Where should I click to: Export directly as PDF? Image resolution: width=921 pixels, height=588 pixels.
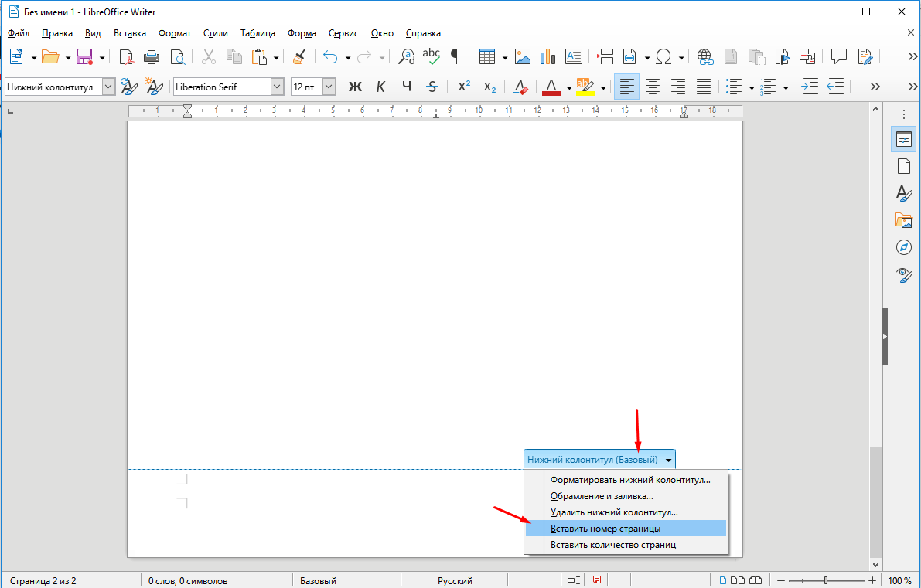(x=126, y=56)
